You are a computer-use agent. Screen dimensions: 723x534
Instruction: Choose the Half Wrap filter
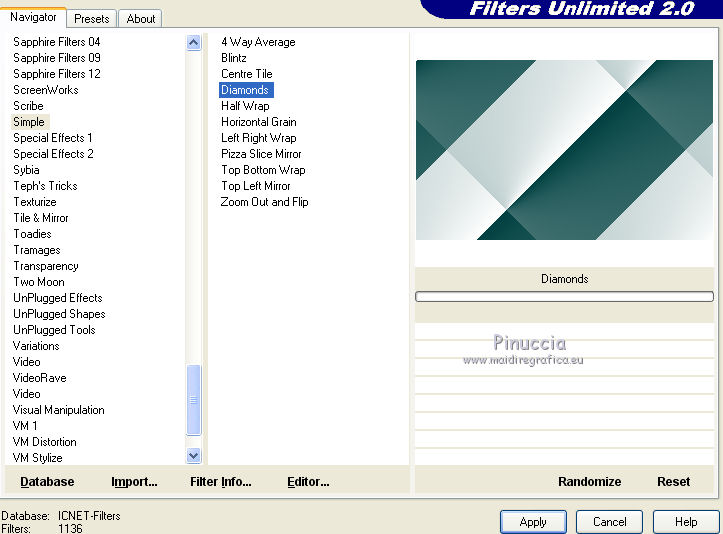coord(245,106)
